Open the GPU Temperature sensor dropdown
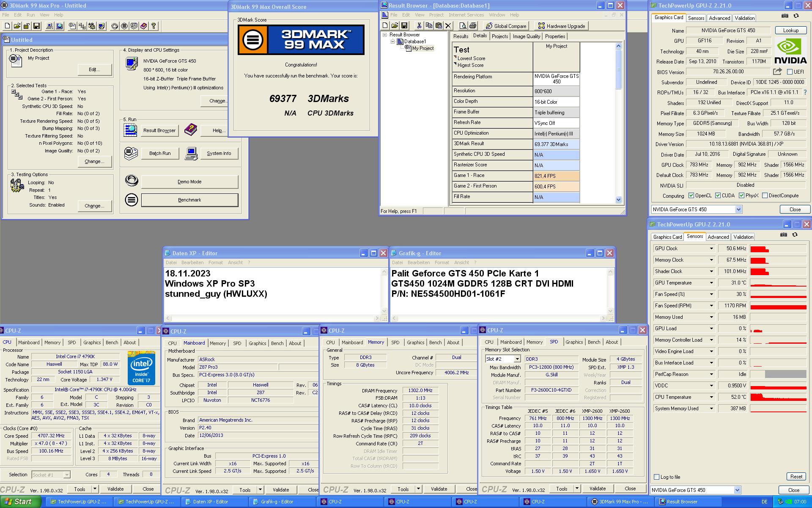Screen dimensions: 812x508 point(711,283)
